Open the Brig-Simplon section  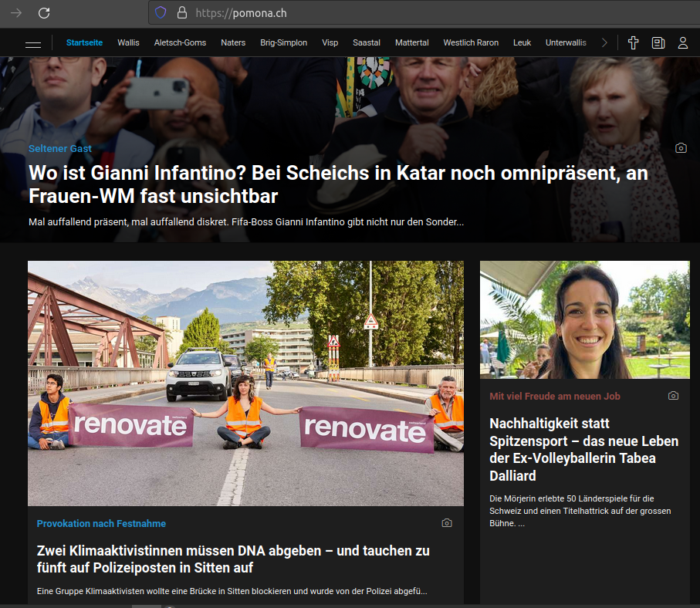[283, 43]
